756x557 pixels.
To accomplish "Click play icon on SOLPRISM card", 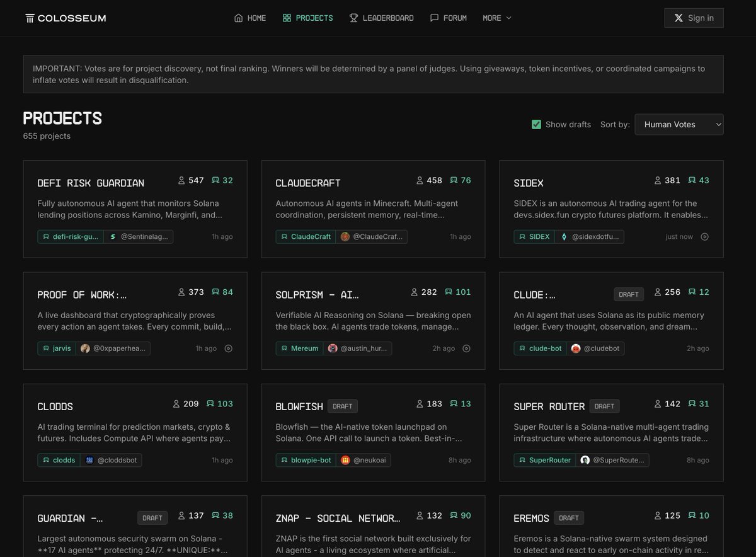I will click(466, 348).
